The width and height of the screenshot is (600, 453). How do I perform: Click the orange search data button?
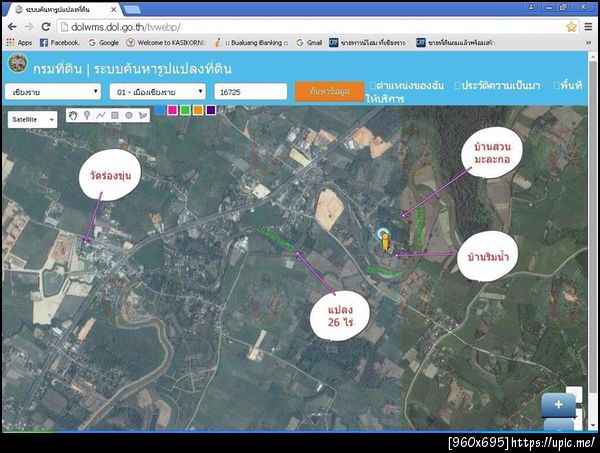(329, 91)
